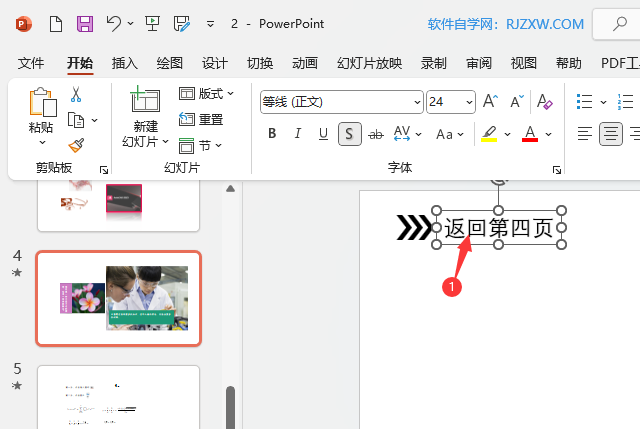Center align the text
Screen dimensions: 640x429
(611, 134)
